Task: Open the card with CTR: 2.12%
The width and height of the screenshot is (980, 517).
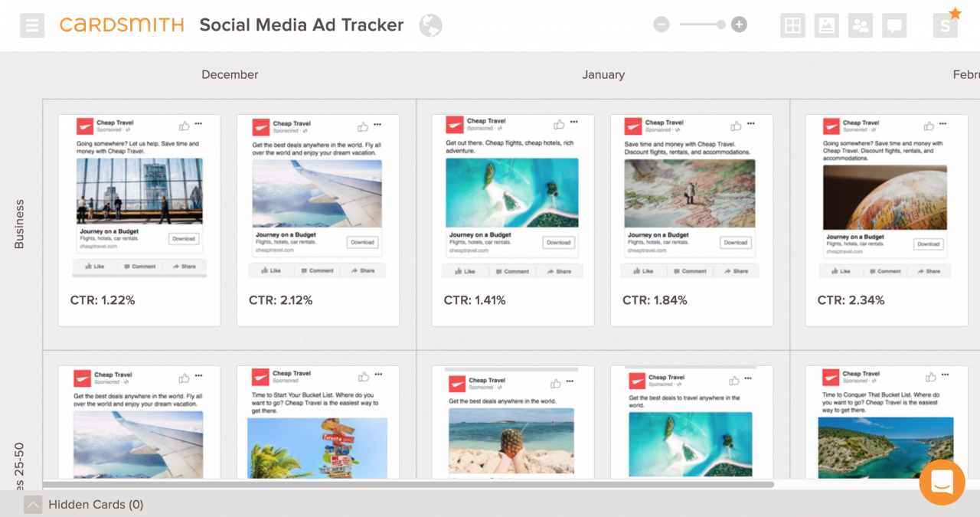Action: [318, 221]
